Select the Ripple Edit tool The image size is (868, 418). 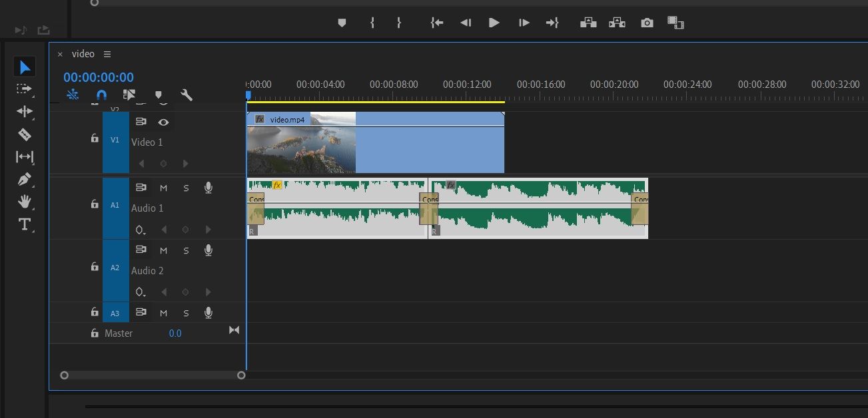click(25, 112)
